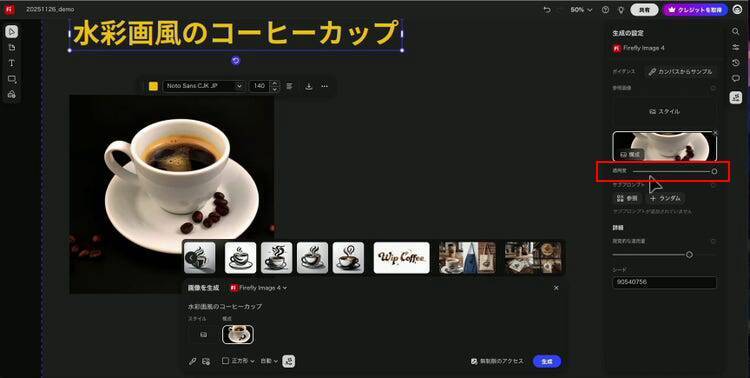Adjust the composition strength slider handle
Viewport: 750px width, 378px height.
click(714, 171)
